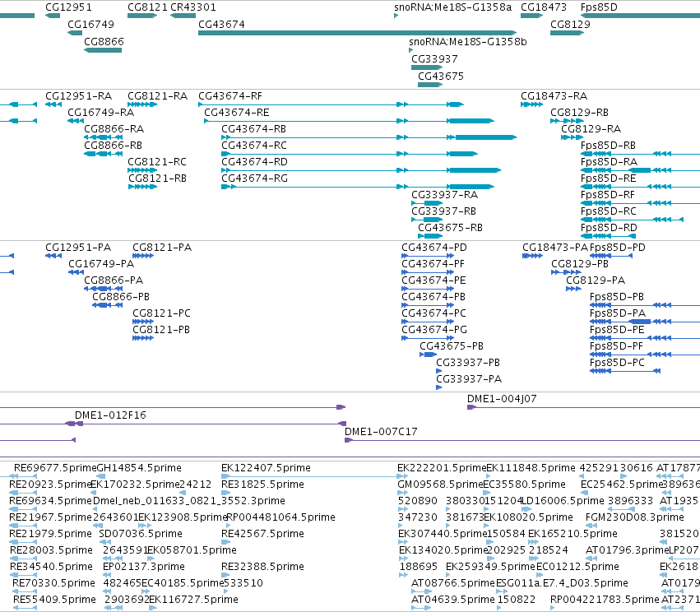The width and height of the screenshot is (700, 612).
Task: Click the DME1-007C17 clone feature
Action: pyautogui.click(x=522, y=440)
